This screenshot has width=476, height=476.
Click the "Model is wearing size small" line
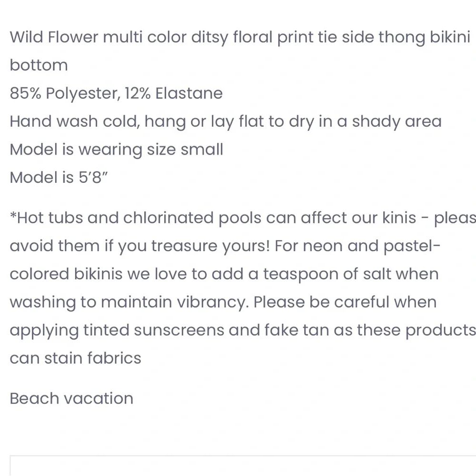click(x=117, y=149)
